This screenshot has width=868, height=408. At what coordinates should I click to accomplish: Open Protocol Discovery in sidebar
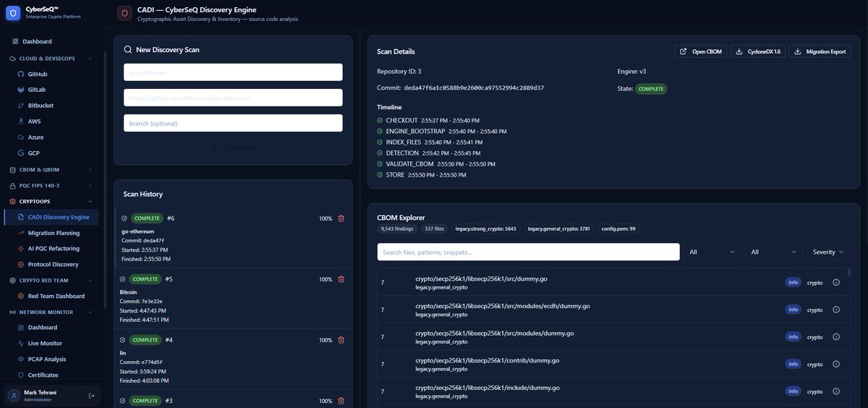point(54,265)
